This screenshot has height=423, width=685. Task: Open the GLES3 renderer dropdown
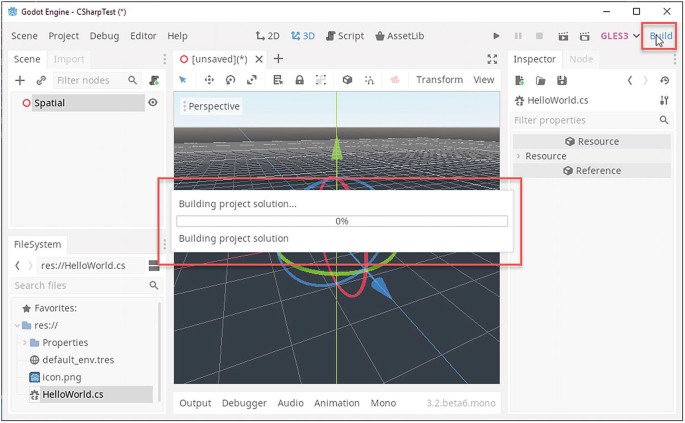(620, 36)
